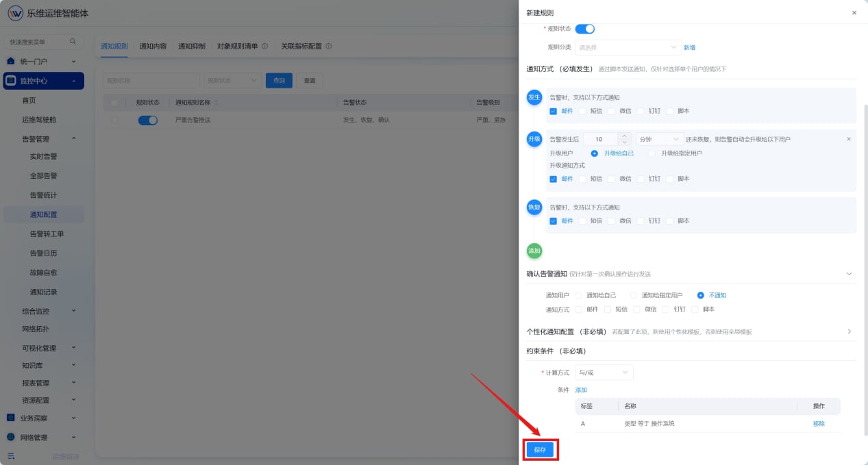The image size is (868, 465).
Task: Expand the 综合监控 sidebar group
Action: (x=44, y=311)
